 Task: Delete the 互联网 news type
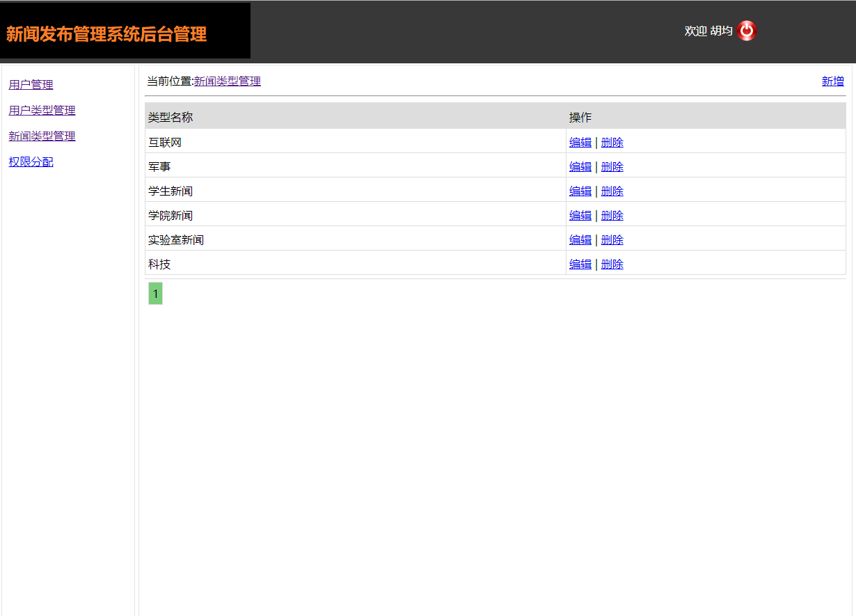(x=612, y=142)
